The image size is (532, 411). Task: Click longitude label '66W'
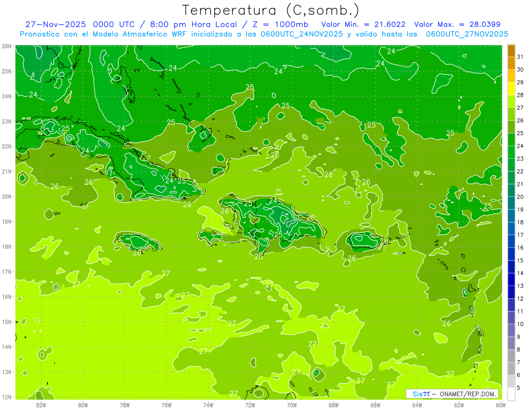(376, 405)
